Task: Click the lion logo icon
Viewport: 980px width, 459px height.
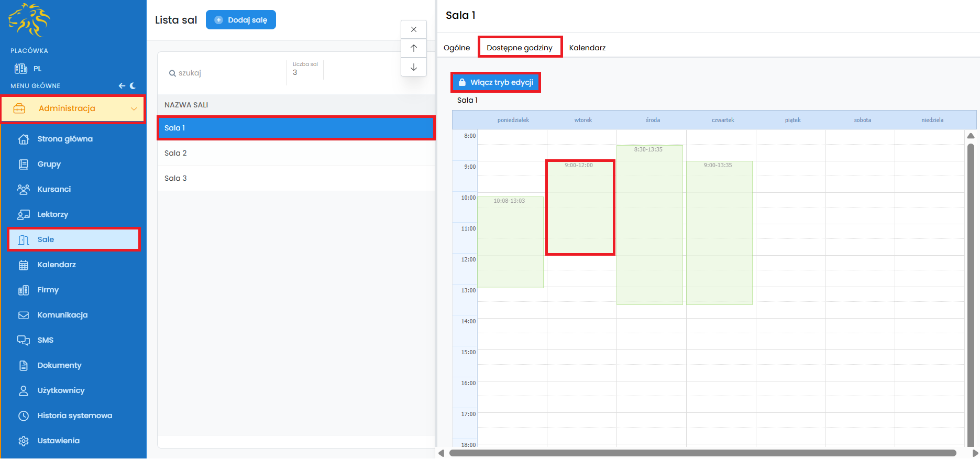Action: tap(29, 20)
